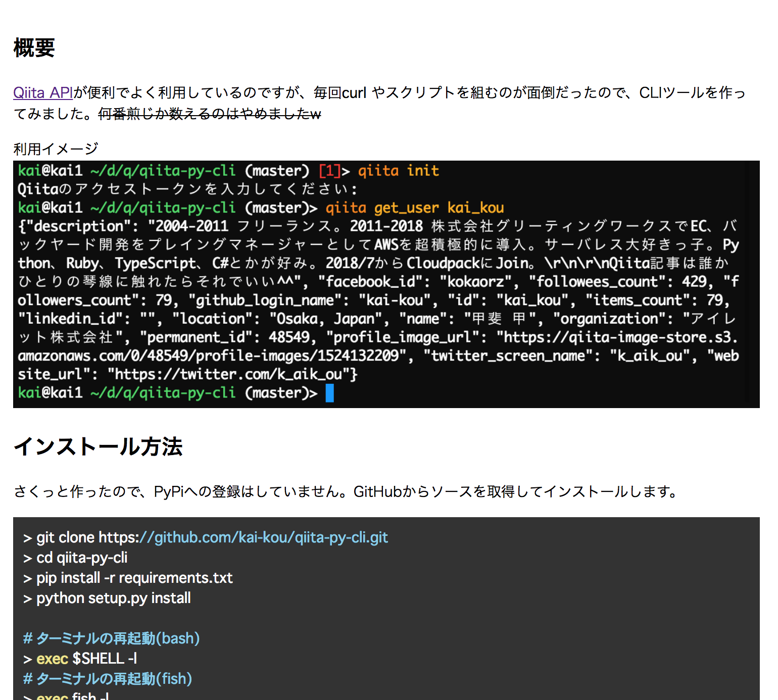Screen dimensions: 778x700
Task: Open the Qiita API link
Action: pos(43,93)
